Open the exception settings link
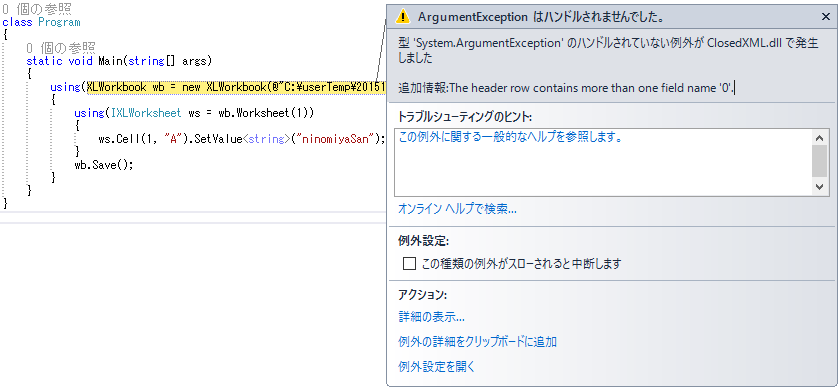840x390 pixels. pos(437,367)
